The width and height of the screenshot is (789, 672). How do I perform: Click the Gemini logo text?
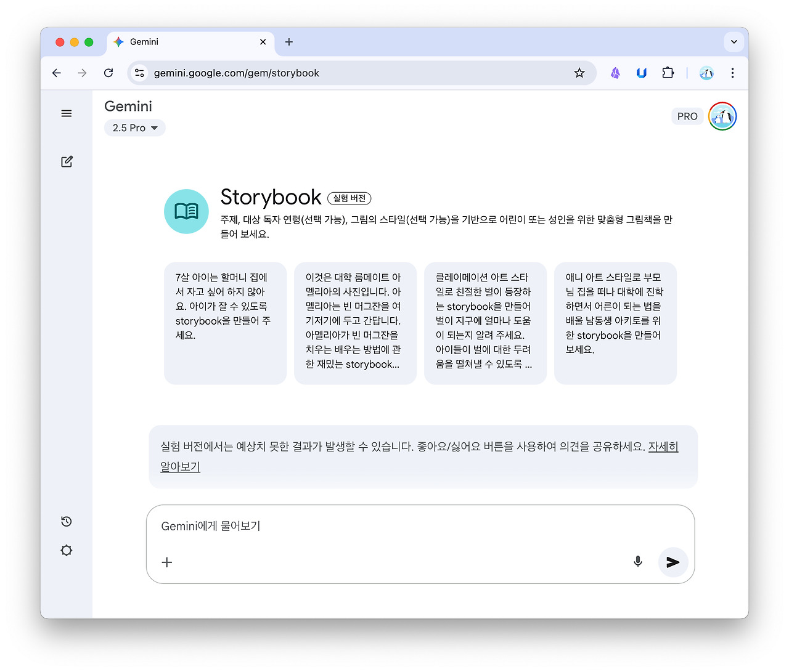128,106
